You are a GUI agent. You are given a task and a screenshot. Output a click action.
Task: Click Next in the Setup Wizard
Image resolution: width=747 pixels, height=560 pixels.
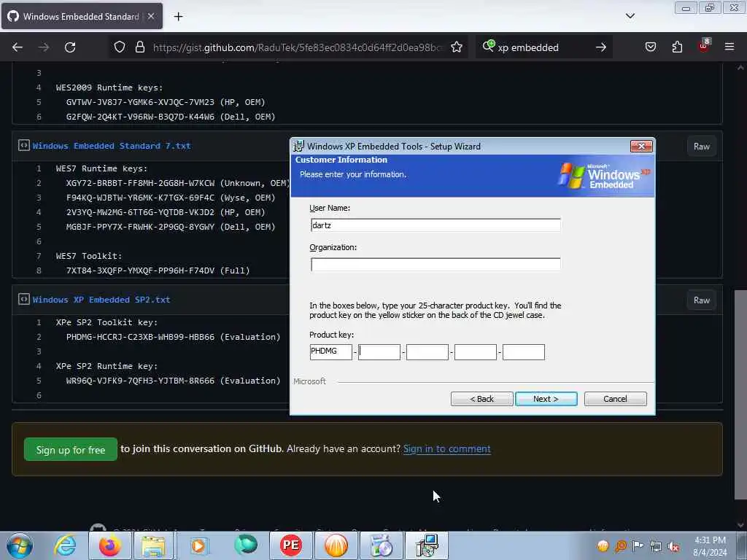click(x=546, y=399)
